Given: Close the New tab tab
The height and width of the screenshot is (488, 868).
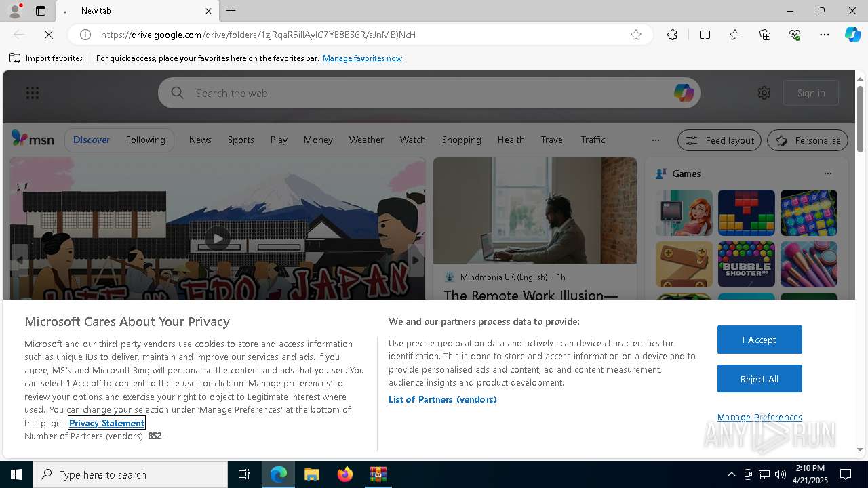Looking at the screenshot, I should point(208,11).
